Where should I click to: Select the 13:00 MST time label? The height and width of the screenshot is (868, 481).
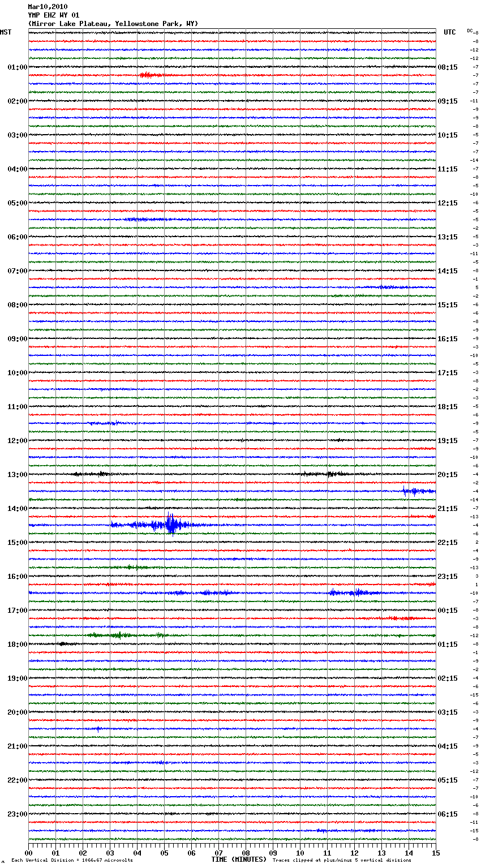click(18, 475)
